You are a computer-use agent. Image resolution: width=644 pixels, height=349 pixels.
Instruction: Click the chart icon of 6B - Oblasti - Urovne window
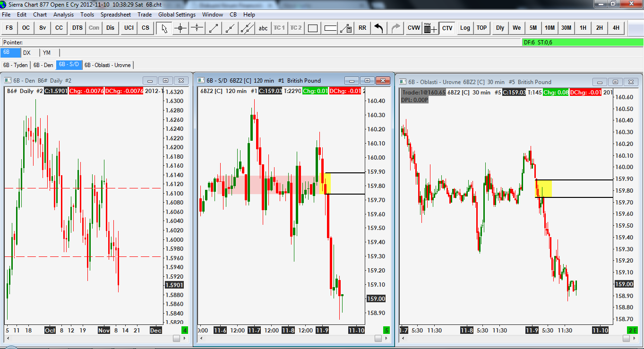coord(403,82)
